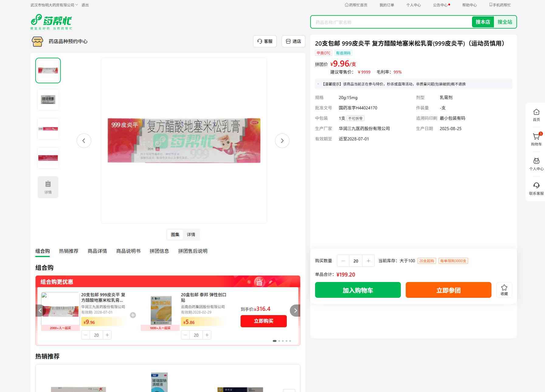
Task: Advance combo carousel with right chevron
Action: click(295, 311)
